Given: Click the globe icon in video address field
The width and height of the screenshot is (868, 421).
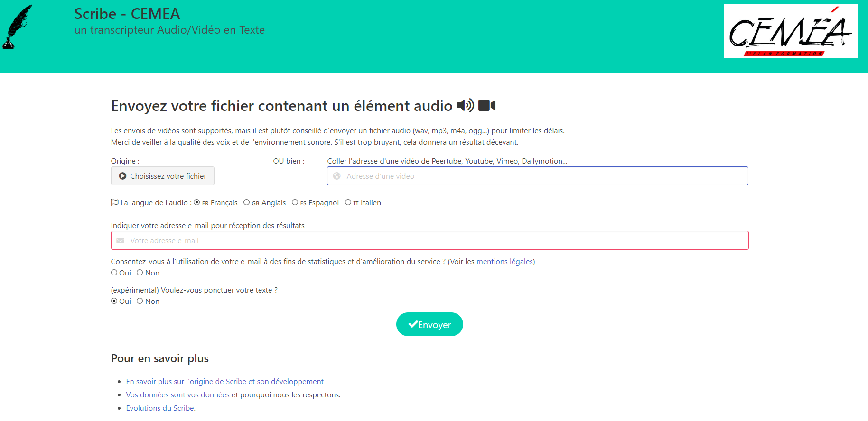Looking at the screenshot, I should [337, 176].
